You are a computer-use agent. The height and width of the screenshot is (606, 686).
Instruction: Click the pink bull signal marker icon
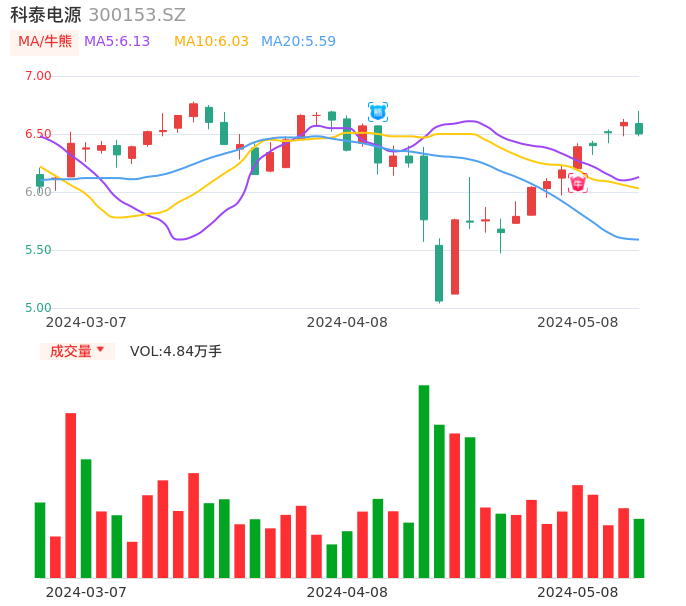pos(578,183)
